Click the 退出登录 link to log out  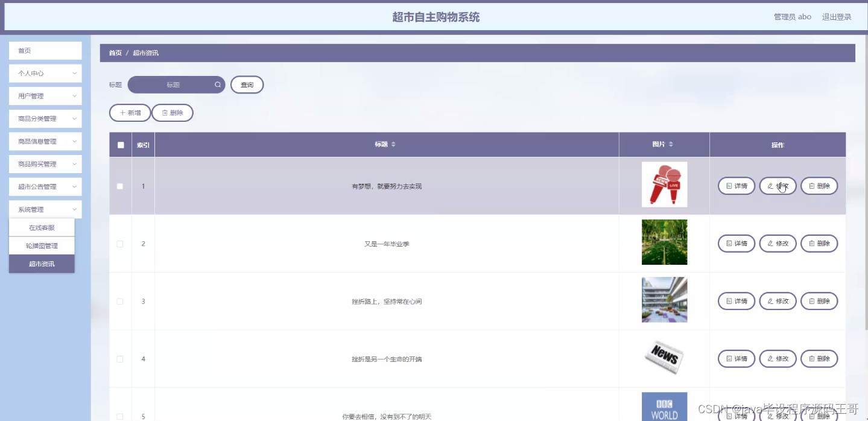(837, 17)
